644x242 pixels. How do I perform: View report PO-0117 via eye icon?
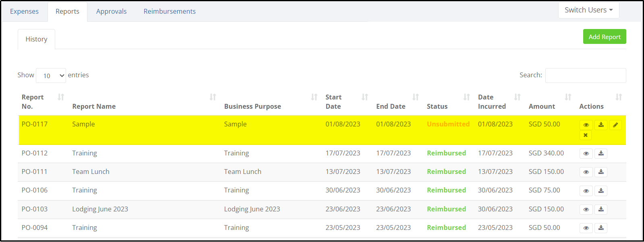(586, 125)
